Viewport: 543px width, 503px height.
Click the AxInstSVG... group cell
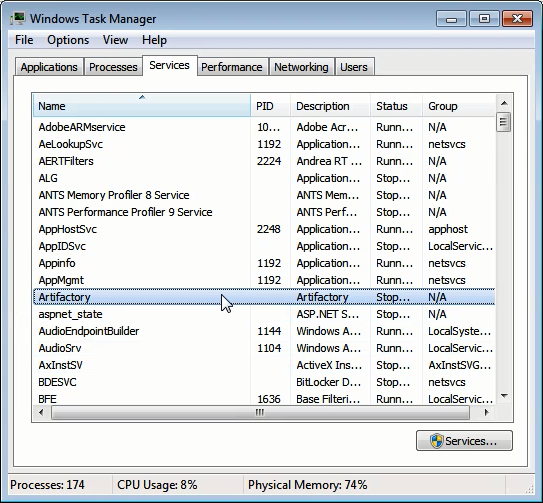[460, 365]
